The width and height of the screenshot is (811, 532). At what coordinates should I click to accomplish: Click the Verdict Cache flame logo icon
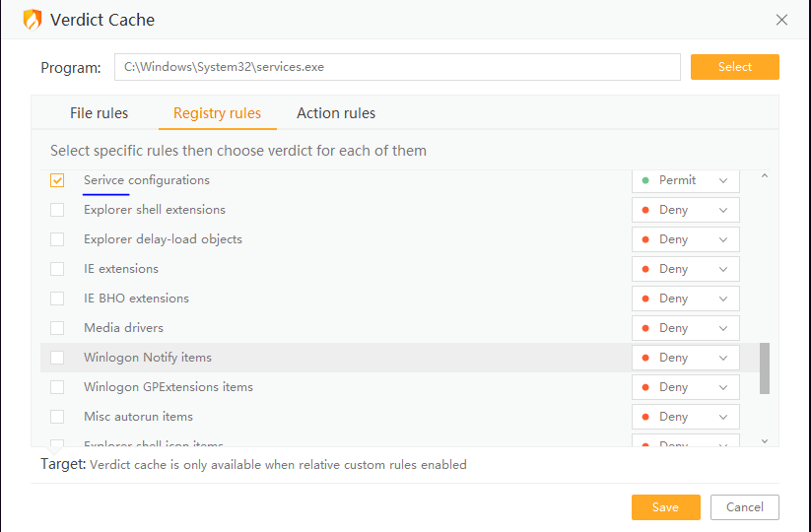pos(33,20)
